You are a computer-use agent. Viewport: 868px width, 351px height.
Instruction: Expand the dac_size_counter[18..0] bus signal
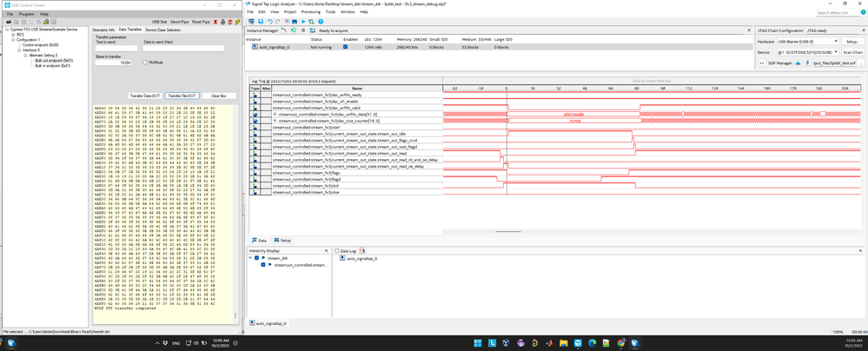tap(275, 120)
